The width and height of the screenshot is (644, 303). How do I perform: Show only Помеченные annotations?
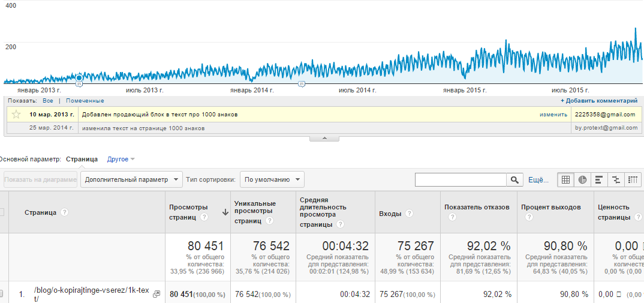85,101
